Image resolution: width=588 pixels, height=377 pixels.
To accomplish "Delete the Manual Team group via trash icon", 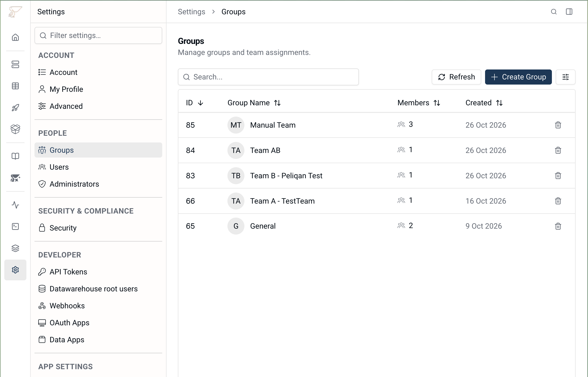I will click(x=558, y=125).
